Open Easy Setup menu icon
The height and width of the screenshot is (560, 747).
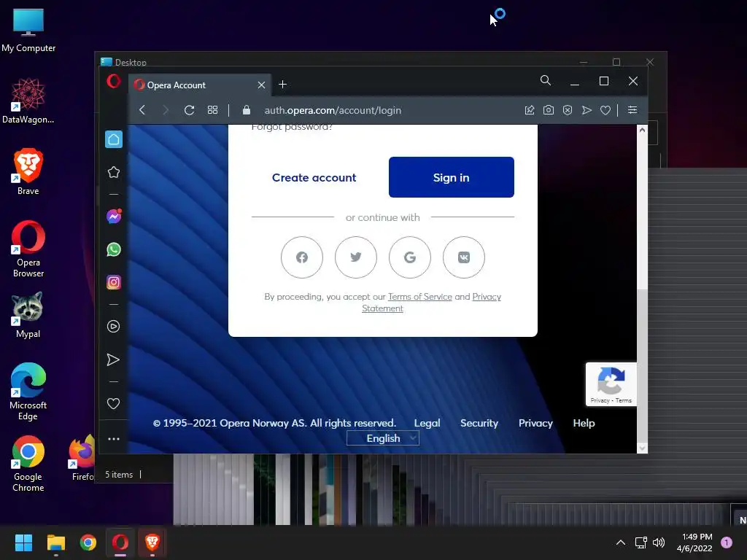[x=632, y=110]
